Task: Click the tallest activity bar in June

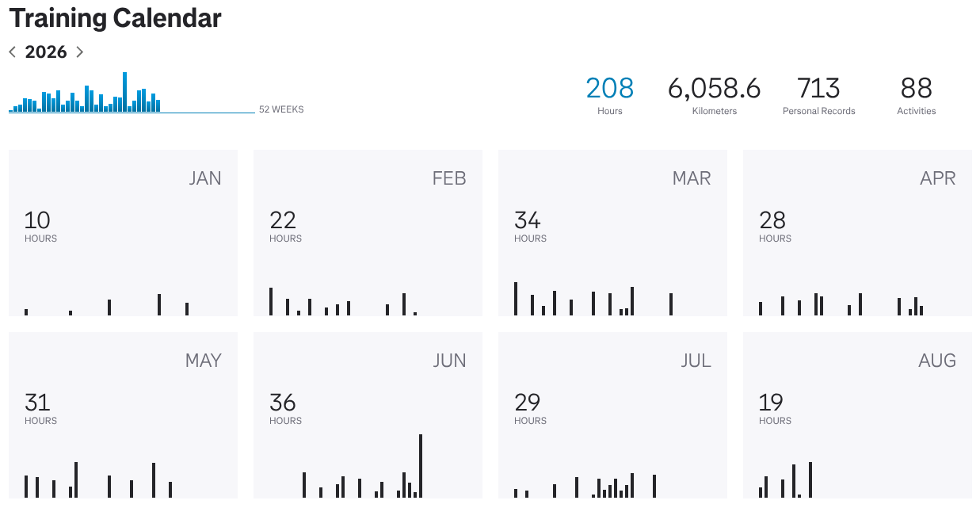Action: (421, 466)
